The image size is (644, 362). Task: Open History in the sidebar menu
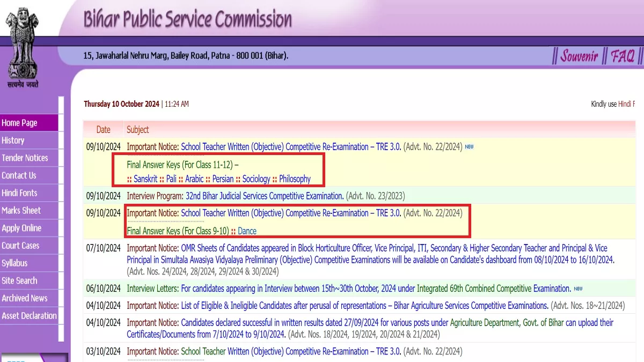pyautogui.click(x=30, y=141)
